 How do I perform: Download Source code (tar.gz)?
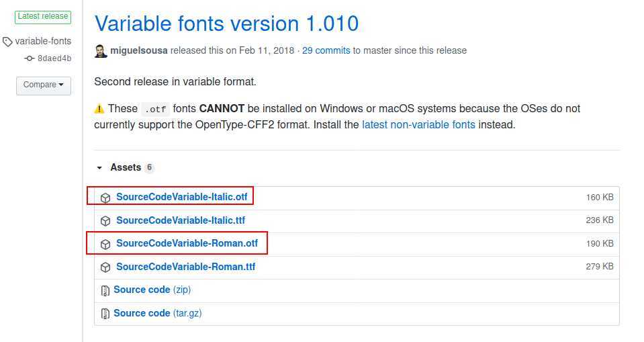(x=158, y=313)
